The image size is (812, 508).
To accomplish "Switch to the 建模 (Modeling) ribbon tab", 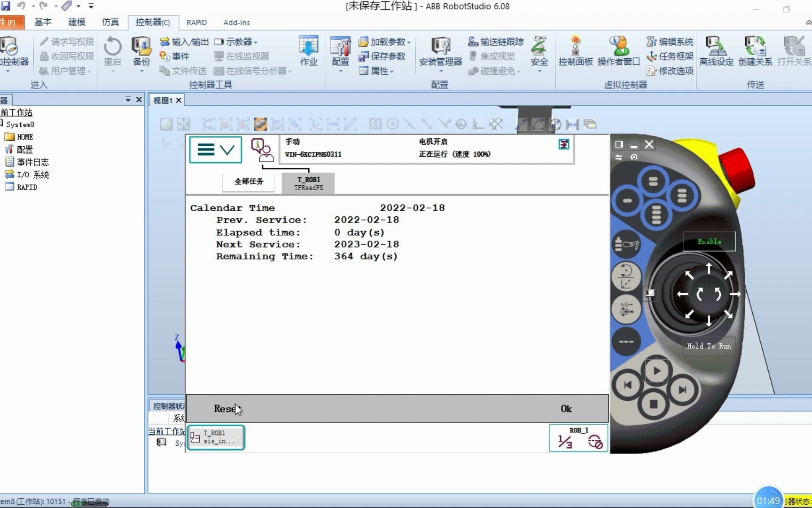I will (77, 22).
